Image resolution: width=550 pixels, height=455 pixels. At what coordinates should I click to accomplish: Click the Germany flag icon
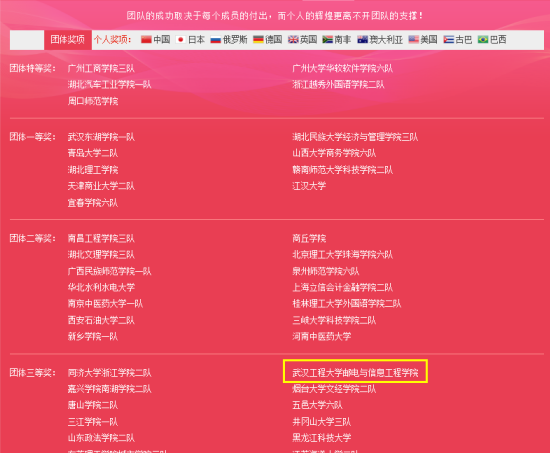coord(258,40)
